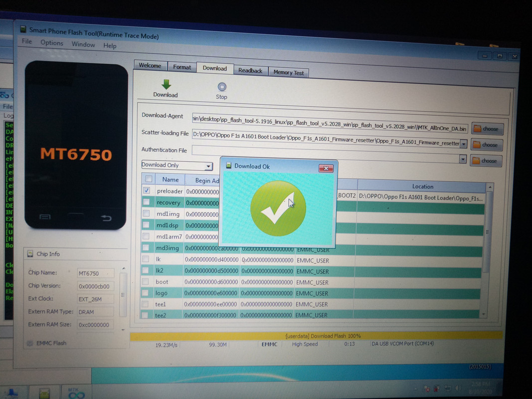The image size is (532, 399).
Task: Click the Extern RAM Size field 0xc0000000
Action: tap(95, 325)
